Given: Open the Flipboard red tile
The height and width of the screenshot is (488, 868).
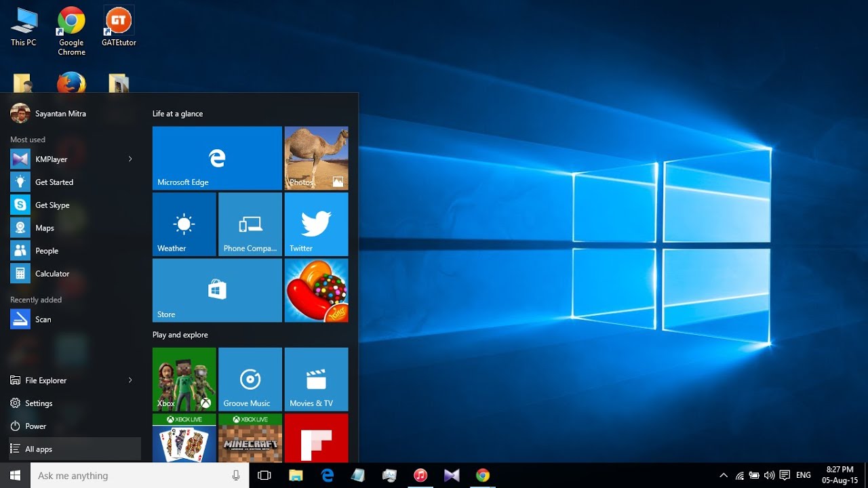Looking at the screenshot, I should (316, 438).
